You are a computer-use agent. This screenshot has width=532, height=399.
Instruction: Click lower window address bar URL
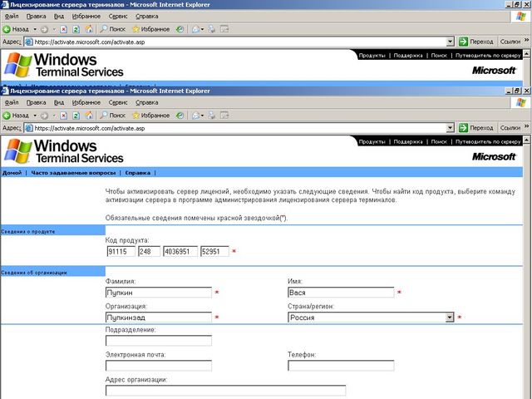coord(90,128)
